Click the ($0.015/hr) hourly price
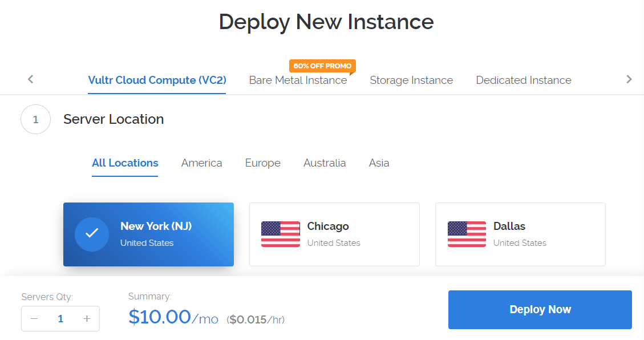Viewport: 644px width, 340px height. pyautogui.click(x=256, y=319)
